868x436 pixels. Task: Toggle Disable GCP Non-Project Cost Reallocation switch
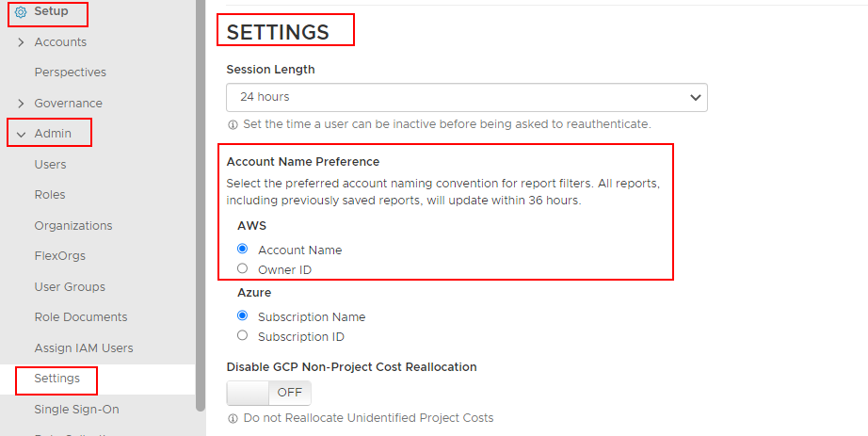coord(269,393)
